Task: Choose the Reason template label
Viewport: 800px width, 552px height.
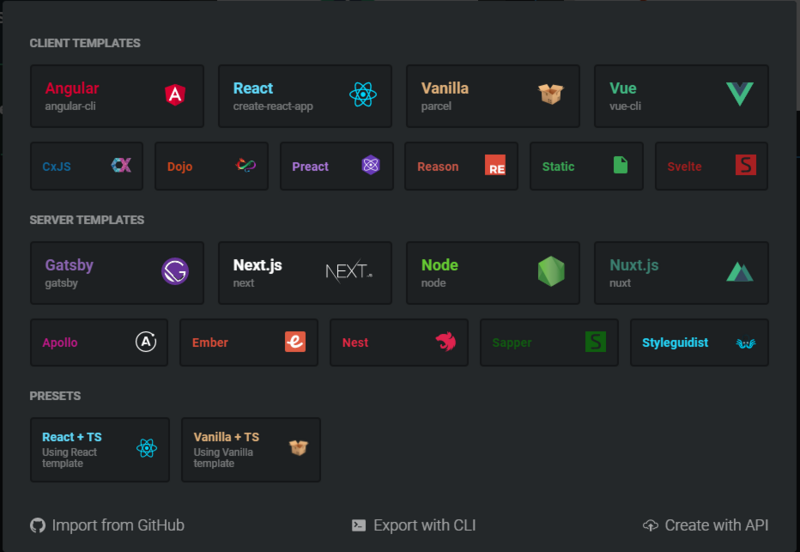Action: (438, 167)
